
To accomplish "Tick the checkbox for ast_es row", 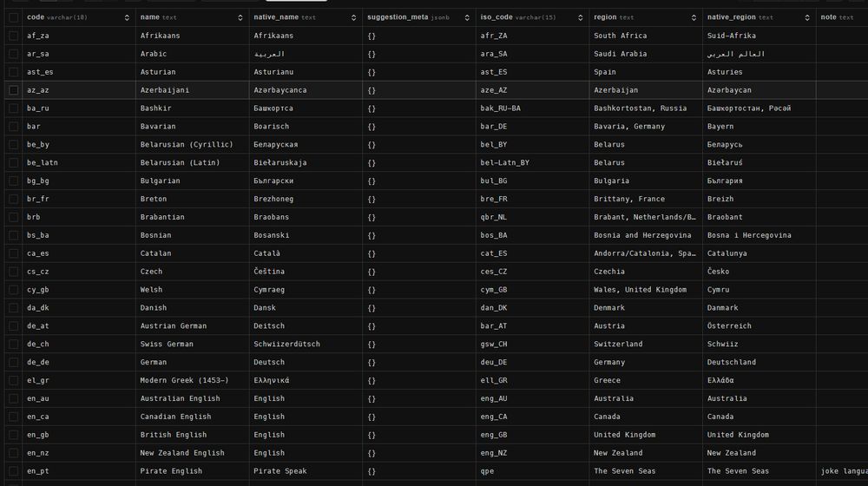I will 13,72.
